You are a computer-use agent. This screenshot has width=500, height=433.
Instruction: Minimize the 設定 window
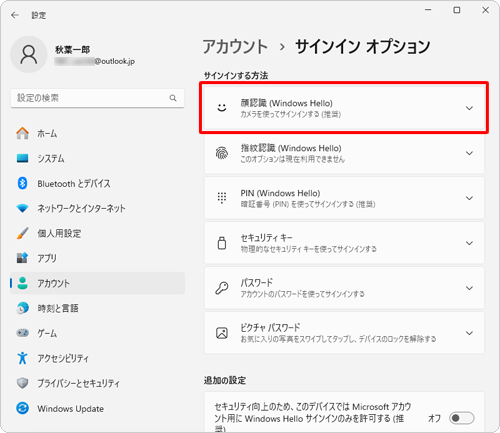click(428, 10)
